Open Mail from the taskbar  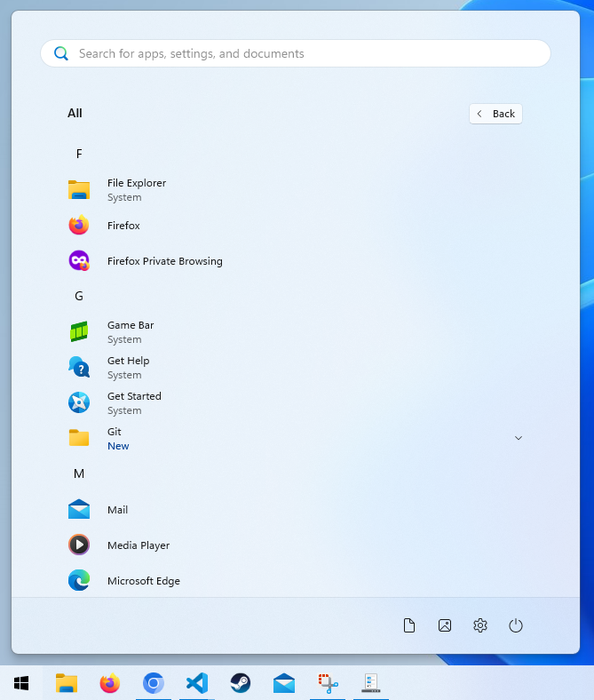(x=284, y=683)
